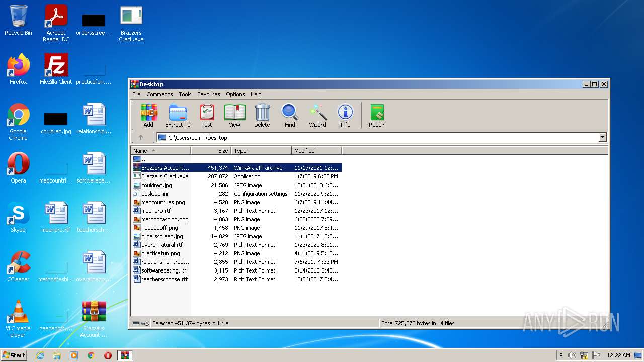Click the Test archive icon
Viewport: 644px width, 362px height.
coord(207,116)
